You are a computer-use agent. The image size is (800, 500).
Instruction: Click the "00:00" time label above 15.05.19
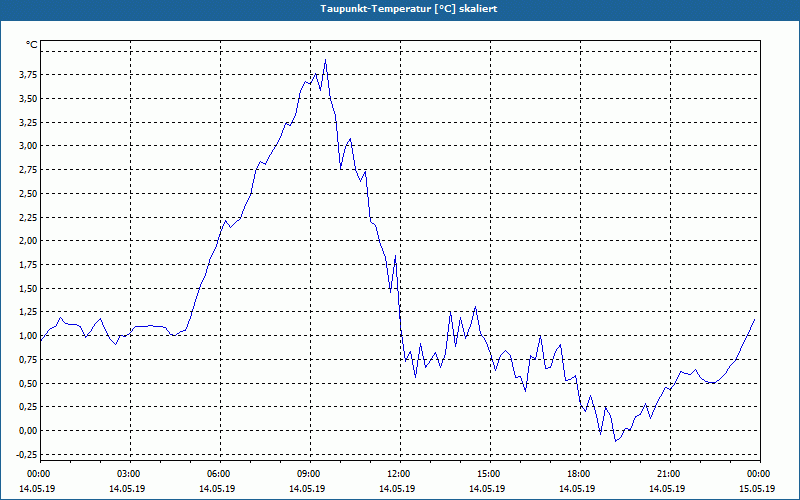click(x=758, y=474)
